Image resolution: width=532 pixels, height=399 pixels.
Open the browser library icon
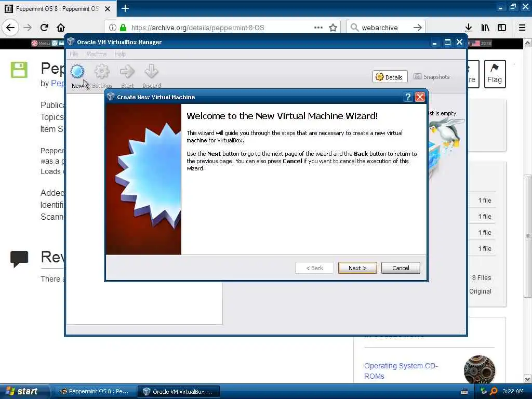(x=486, y=28)
